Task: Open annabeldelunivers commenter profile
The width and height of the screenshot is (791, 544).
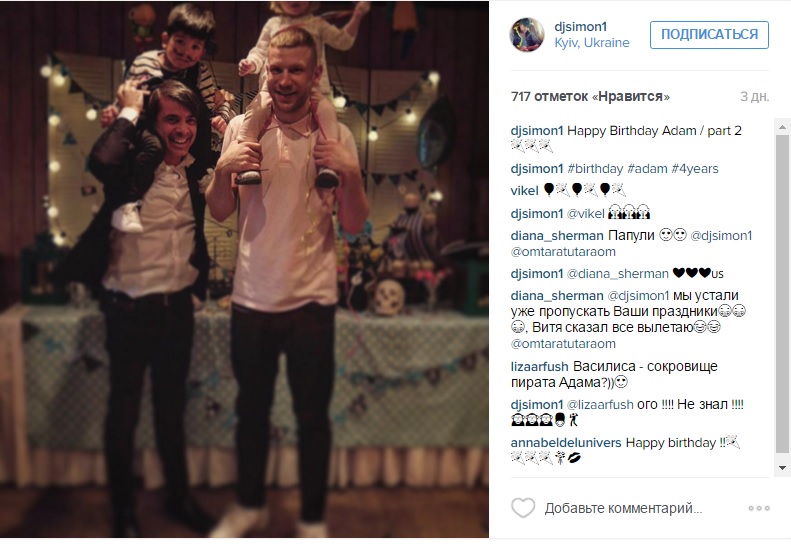Action: tap(566, 443)
